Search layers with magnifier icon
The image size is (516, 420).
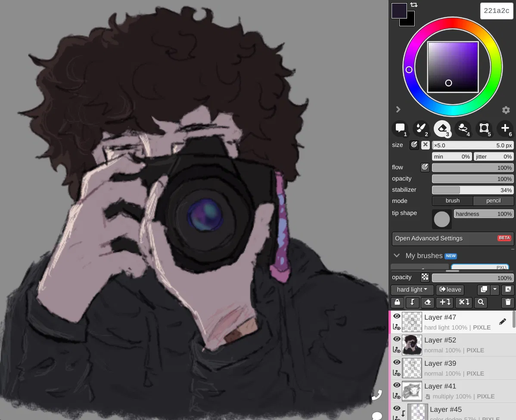[481, 302]
